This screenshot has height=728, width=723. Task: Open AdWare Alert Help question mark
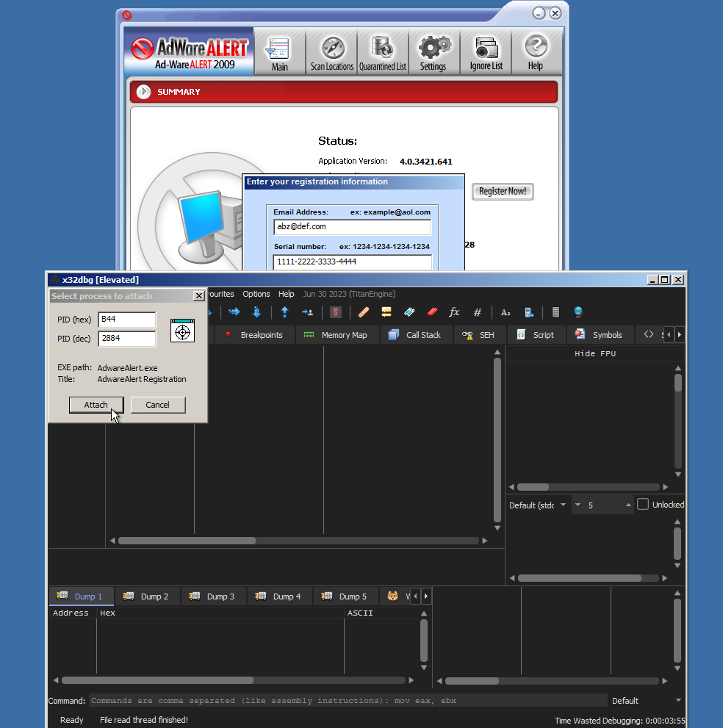pyautogui.click(x=536, y=52)
